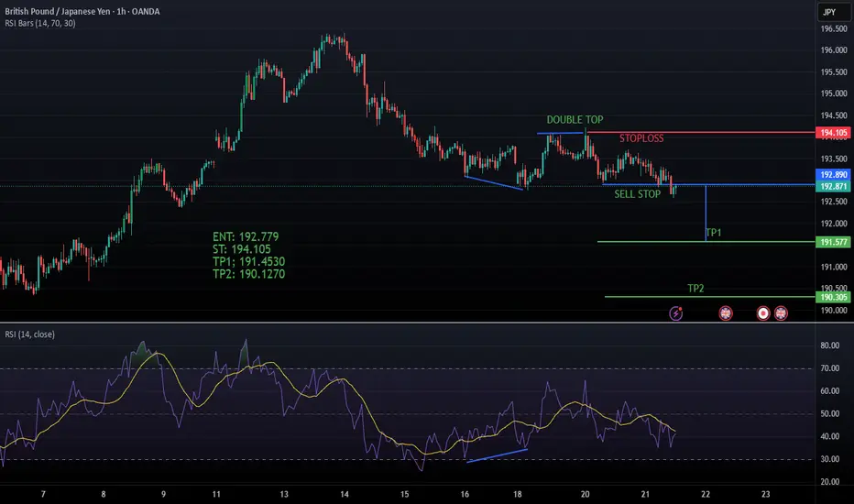Click date 23 on the time axis
This screenshot has height=504, width=854.
(x=765, y=494)
